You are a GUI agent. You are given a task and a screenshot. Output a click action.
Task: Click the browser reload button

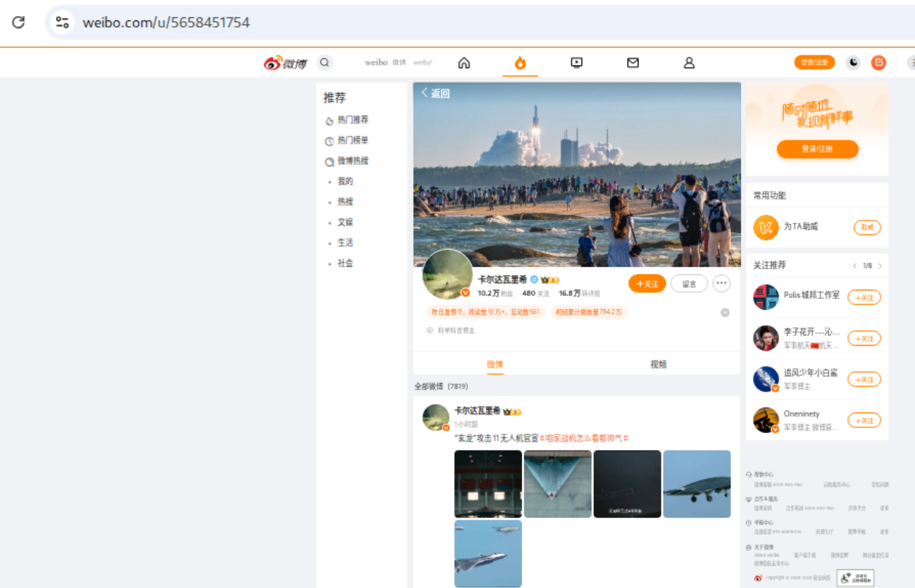click(18, 23)
